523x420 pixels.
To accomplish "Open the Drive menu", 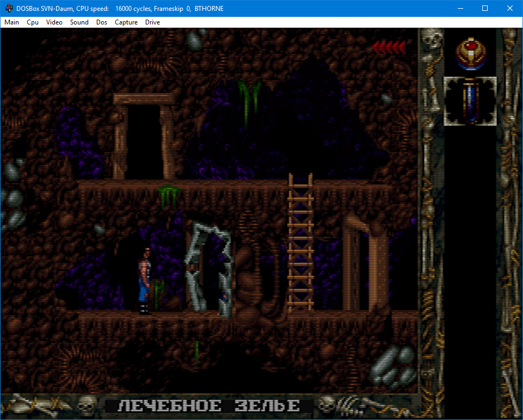I will [152, 22].
